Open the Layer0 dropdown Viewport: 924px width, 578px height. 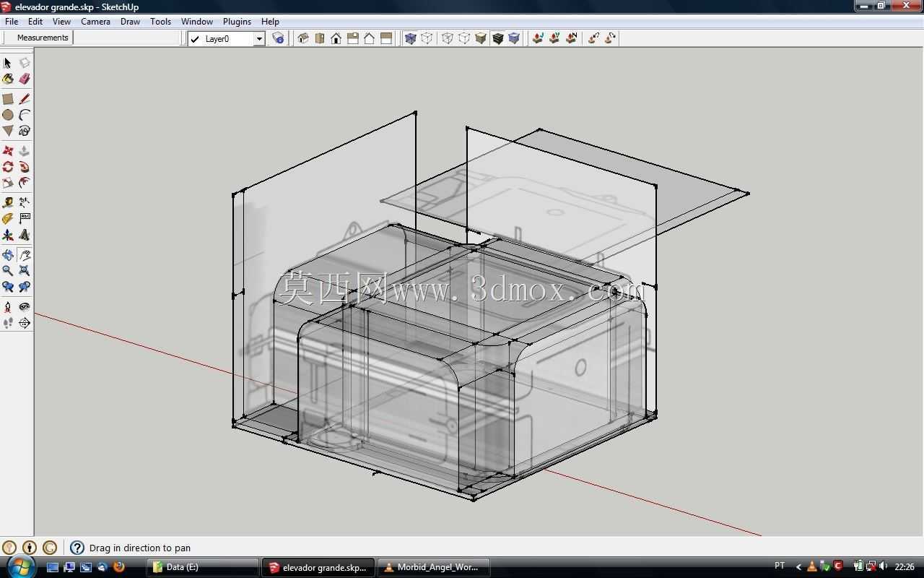[x=259, y=39]
